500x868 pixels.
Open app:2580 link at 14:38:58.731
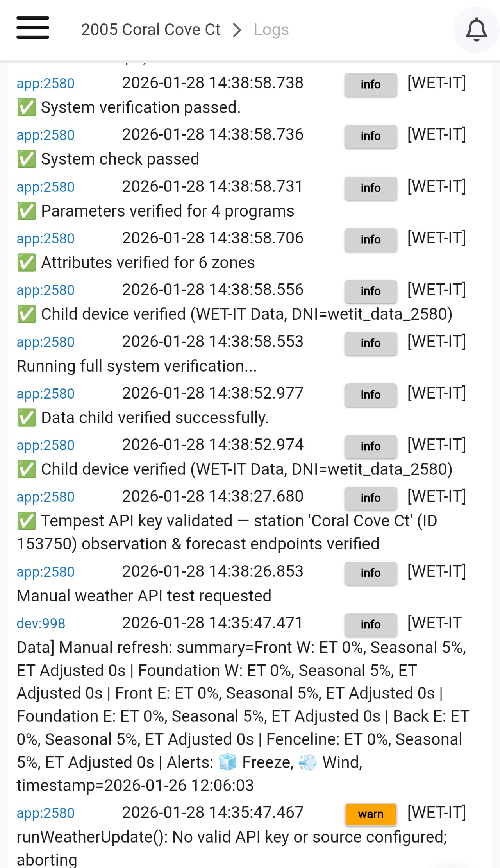pyautogui.click(x=45, y=187)
